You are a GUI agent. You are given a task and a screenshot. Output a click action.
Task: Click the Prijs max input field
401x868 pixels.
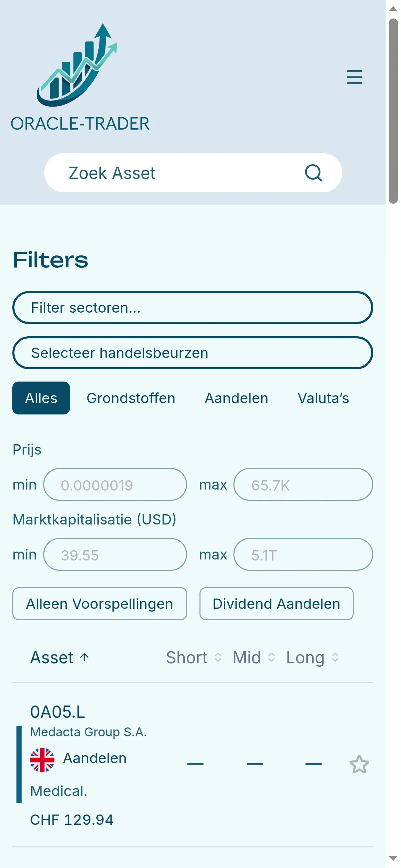click(x=303, y=484)
